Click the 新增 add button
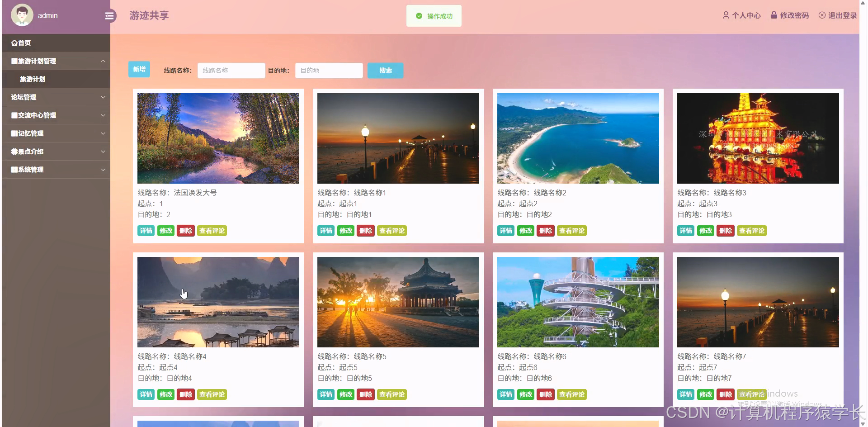This screenshot has width=868, height=427. (139, 69)
